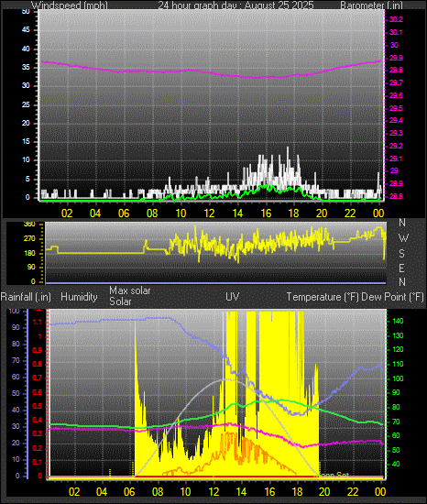427x504 pixels.
Task: Click the Dew Point (°F) legend label
Action: pyautogui.click(x=392, y=297)
